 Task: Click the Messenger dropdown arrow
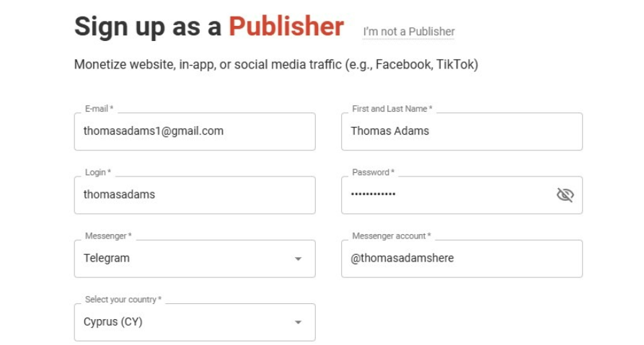tap(298, 259)
